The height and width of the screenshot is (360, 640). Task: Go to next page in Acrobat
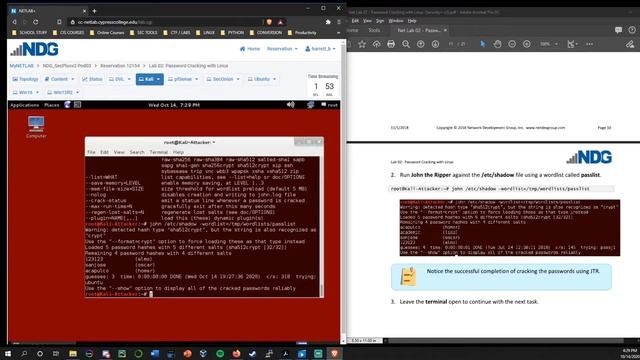[435, 44]
